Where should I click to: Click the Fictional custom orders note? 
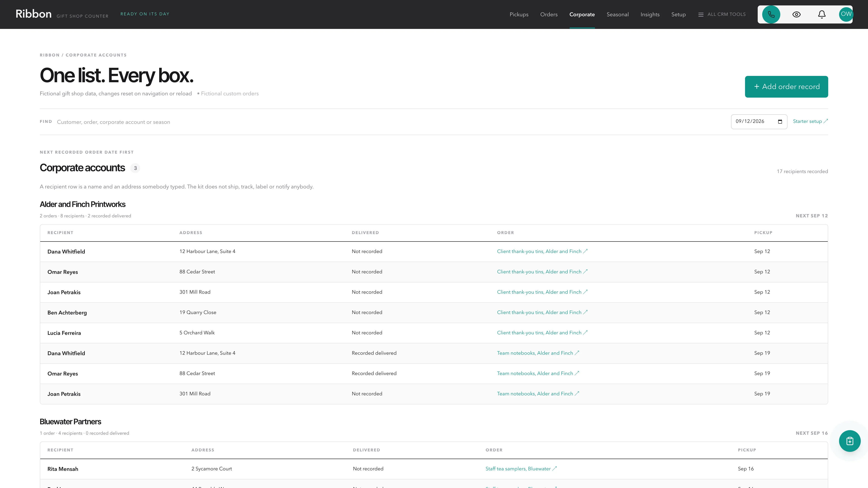click(x=230, y=94)
